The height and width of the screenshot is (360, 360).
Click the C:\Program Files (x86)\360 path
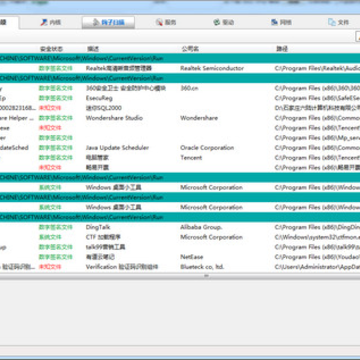pyautogui.click(x=317, y=88)
